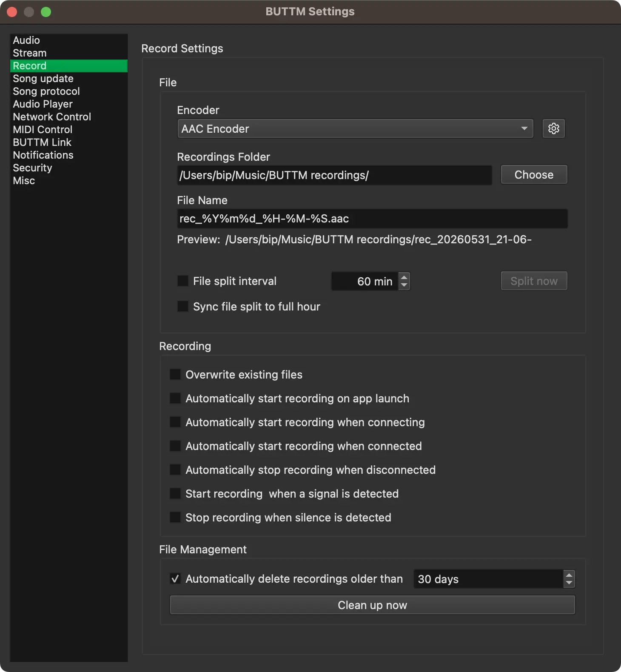The height and width of the screenshot is (672, 621).
Task: Open Misc settings
Action: [69, 181]
